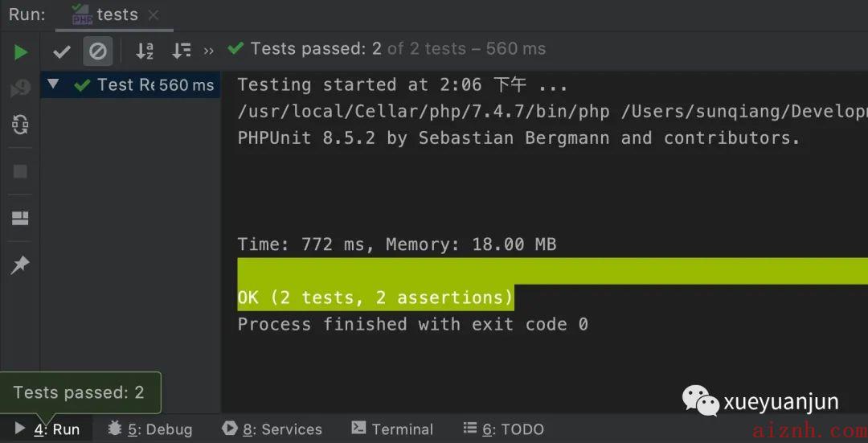This screenshot has width=868, height=443.
Task: Sort test results alphabetically
Action: 145,51
